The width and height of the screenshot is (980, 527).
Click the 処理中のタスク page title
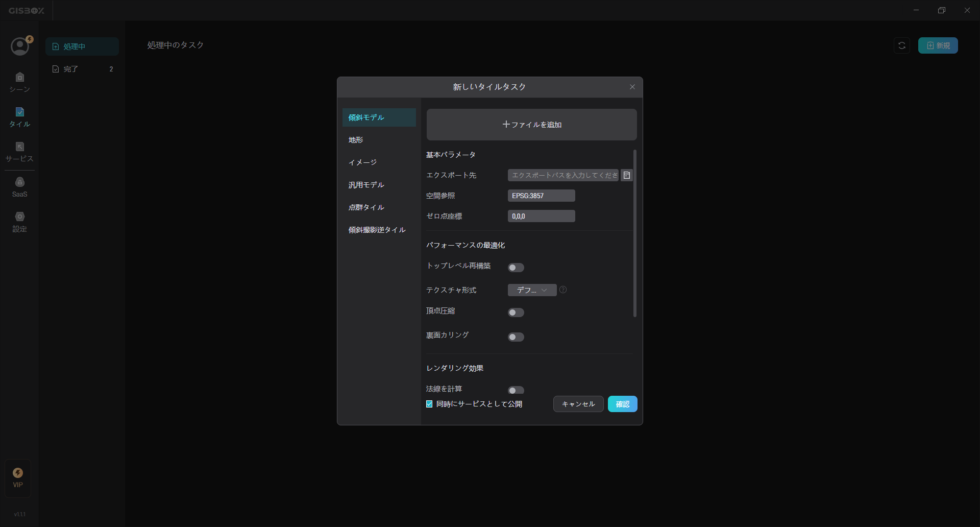coord(176,45)
